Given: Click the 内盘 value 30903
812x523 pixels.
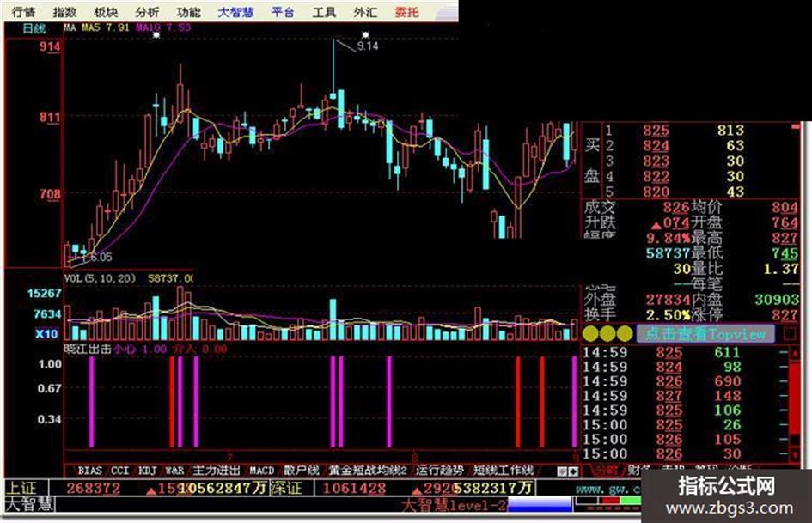Looking at the screenshot, I should [776, 300].
